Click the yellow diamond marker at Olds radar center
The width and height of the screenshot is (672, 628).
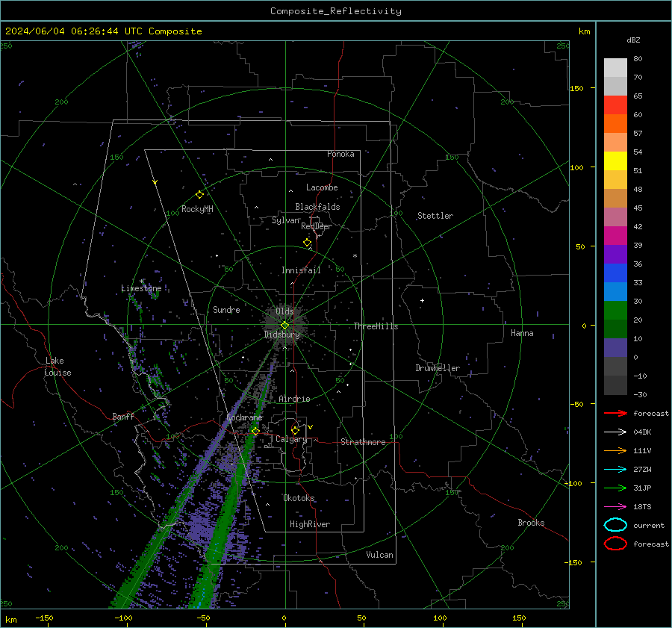[285, 326]
